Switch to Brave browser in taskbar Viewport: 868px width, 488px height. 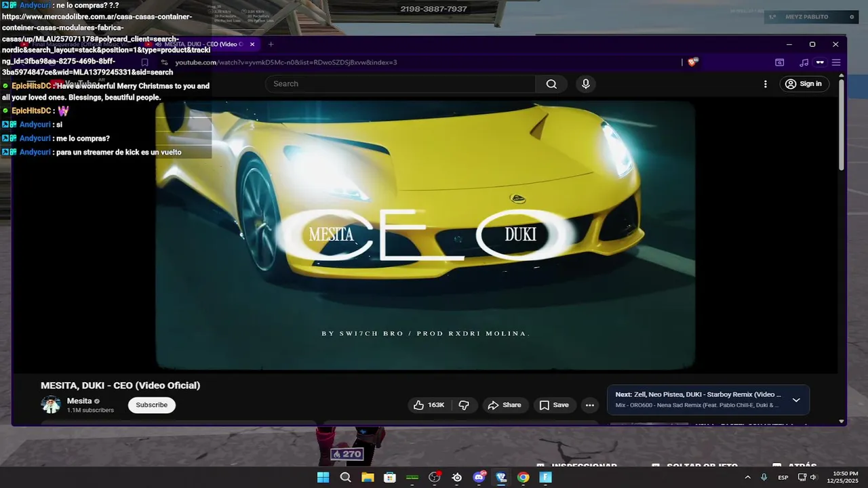(501, 477)
